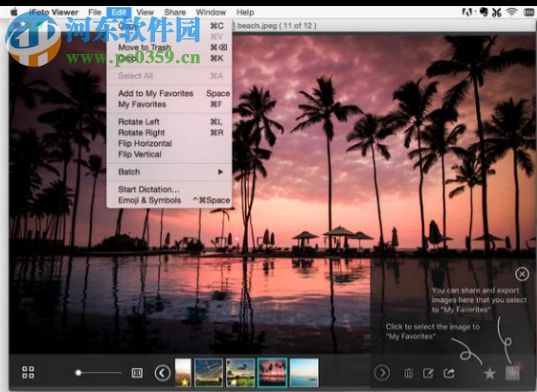Screen dimensions: 537x392
Task: Select the blue sky landscape thumbnail
Action: 209,372
